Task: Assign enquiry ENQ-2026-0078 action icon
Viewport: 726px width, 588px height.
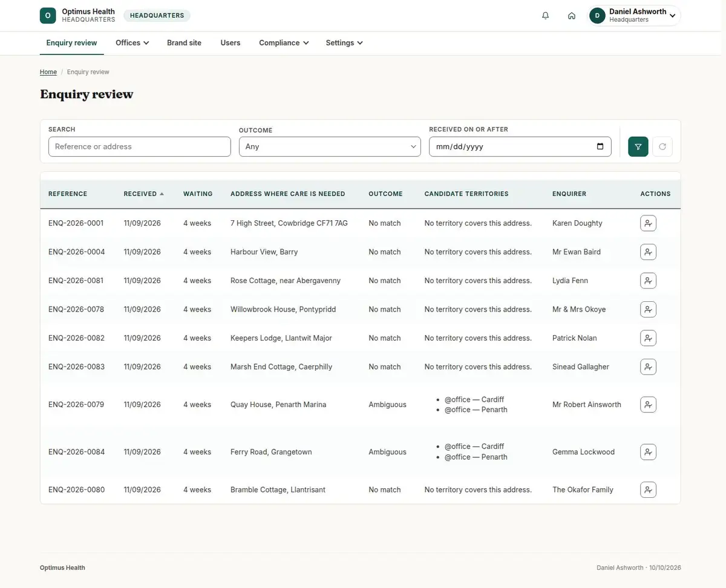Action: (x=648, y=309)
